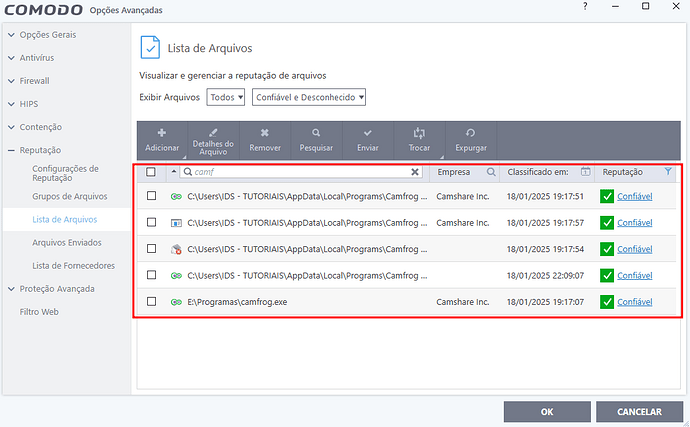Screen dimensions: 690x427
Task: Click the Trocar toolbar icon
Action: pos(419,132)
